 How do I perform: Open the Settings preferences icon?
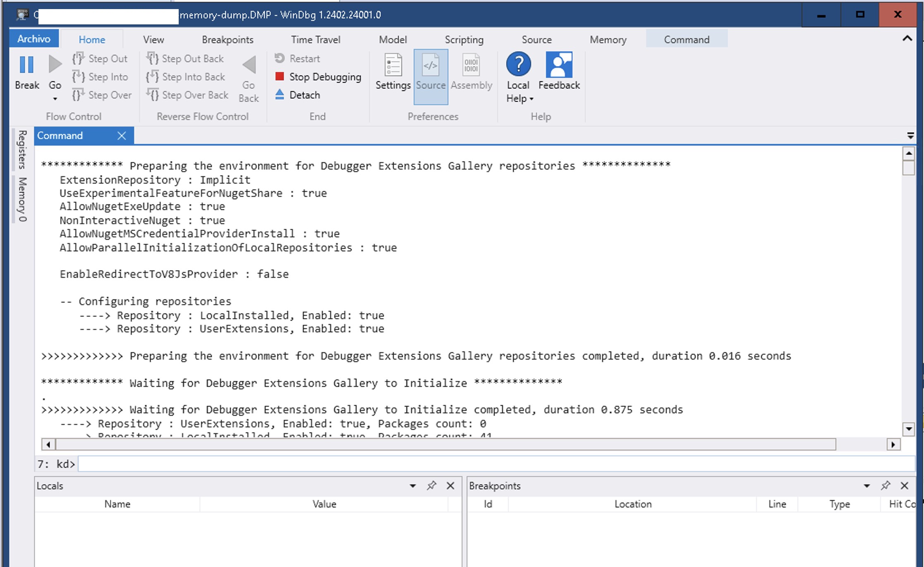pyautogui.click(x=393, y=64)
